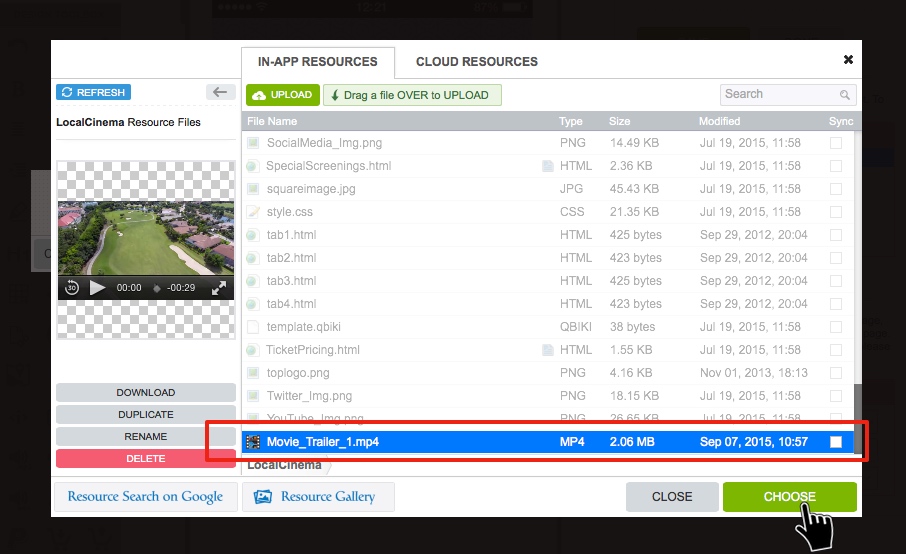Click the file icon of squareimage.jpg
906x554 pixels.
(x=253, y=189)
